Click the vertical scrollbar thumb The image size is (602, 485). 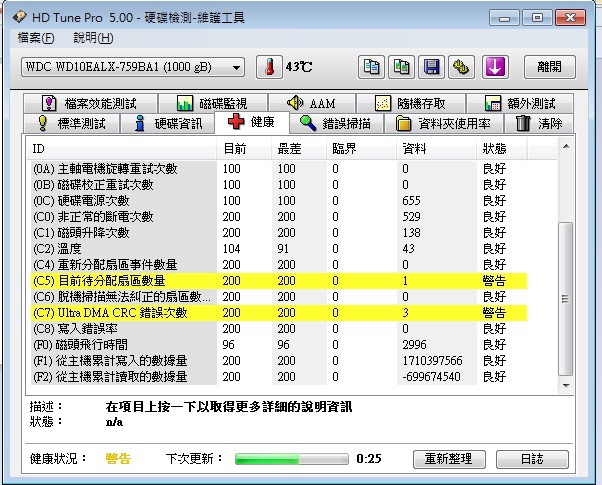pyautogui.click(x=566, y=299)
